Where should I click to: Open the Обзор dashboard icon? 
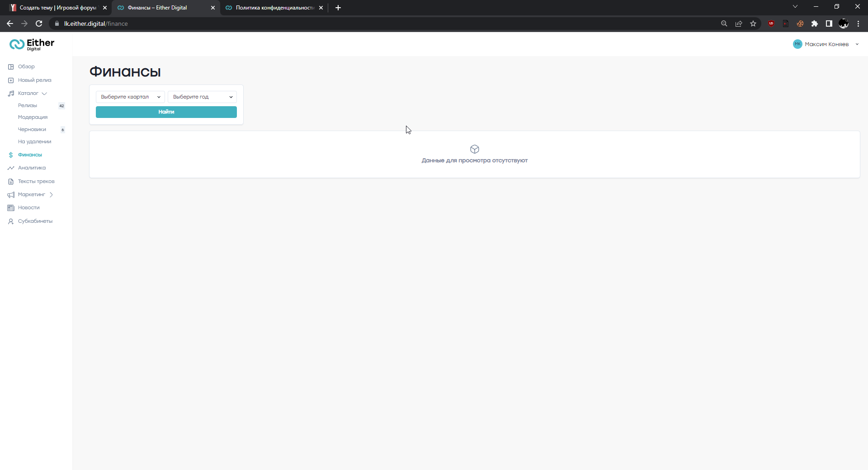click(11, 67)
